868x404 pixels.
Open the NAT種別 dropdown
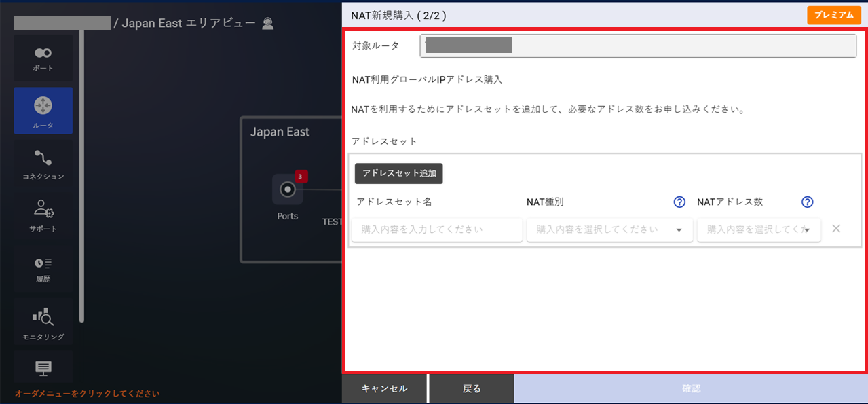(x=609, y=229)
